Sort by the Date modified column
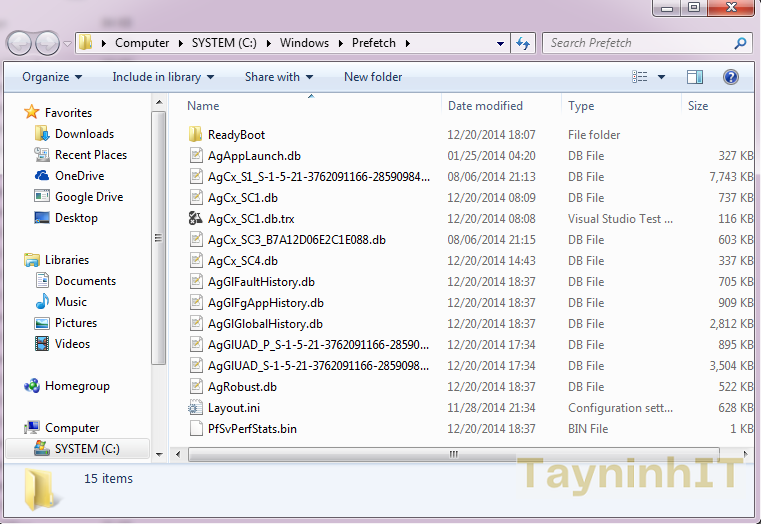The image size is (761, 524). 485,106
